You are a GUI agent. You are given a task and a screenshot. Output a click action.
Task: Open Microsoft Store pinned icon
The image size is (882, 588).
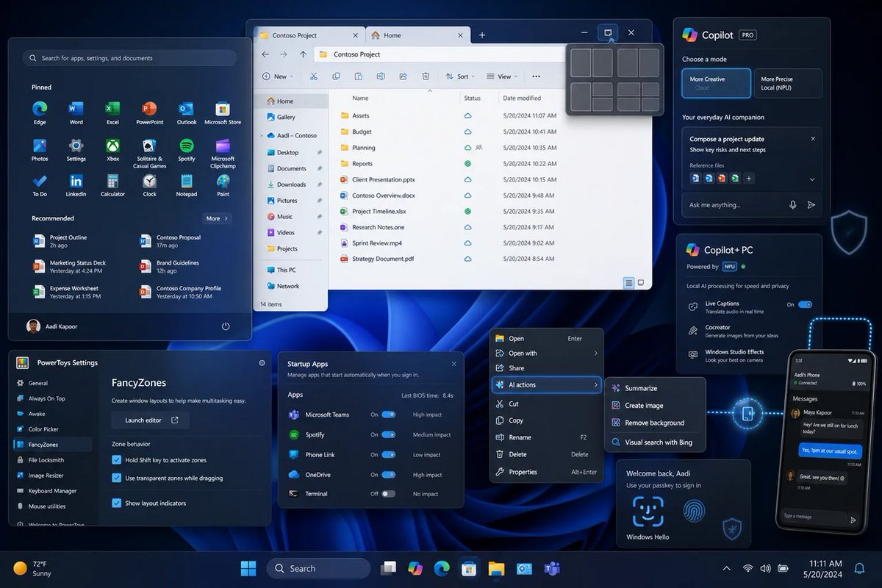tap(223, 112)
